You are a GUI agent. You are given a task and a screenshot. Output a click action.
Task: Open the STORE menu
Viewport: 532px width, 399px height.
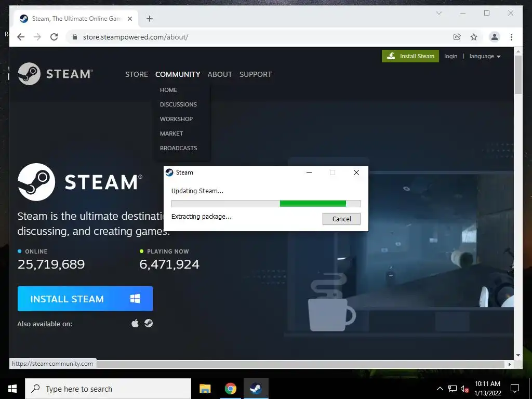pyautogui.click(x=137, y=74)
